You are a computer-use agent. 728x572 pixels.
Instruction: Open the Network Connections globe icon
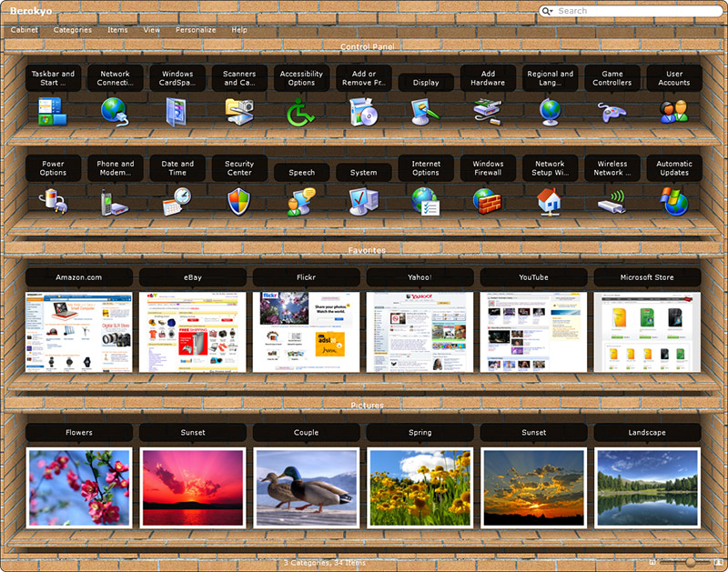[x=115, y=112]
